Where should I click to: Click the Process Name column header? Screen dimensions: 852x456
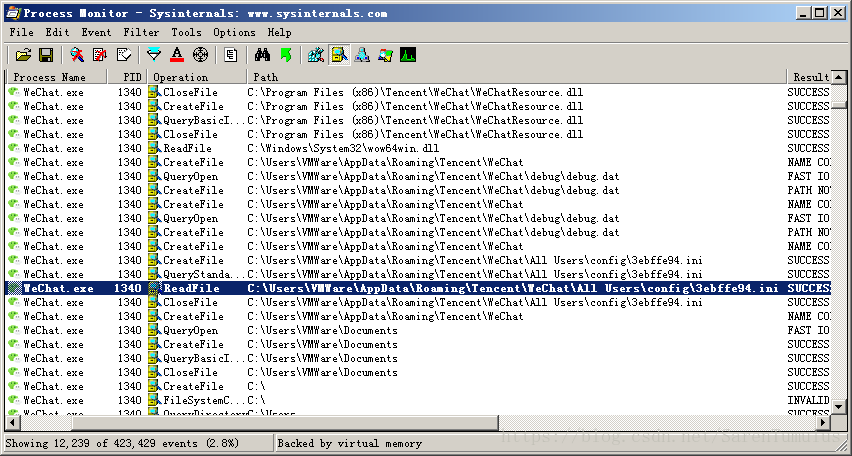(x=56, y=77)
